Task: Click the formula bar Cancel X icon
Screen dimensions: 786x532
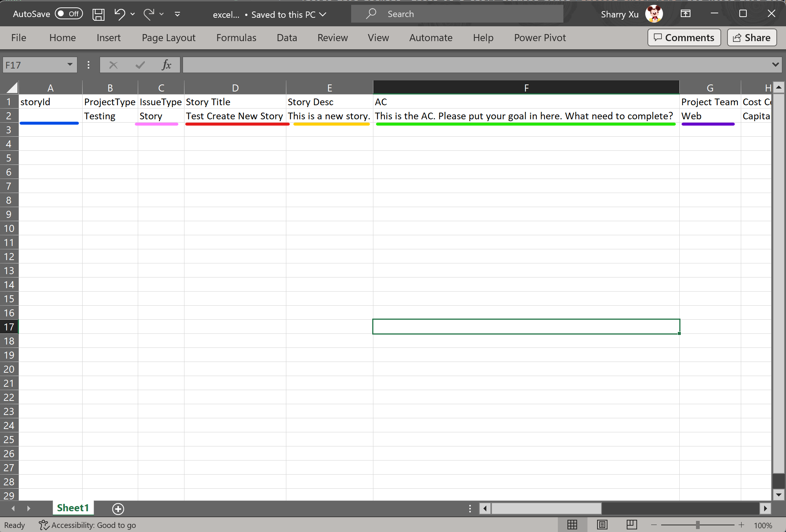Action: click(113, 65)
